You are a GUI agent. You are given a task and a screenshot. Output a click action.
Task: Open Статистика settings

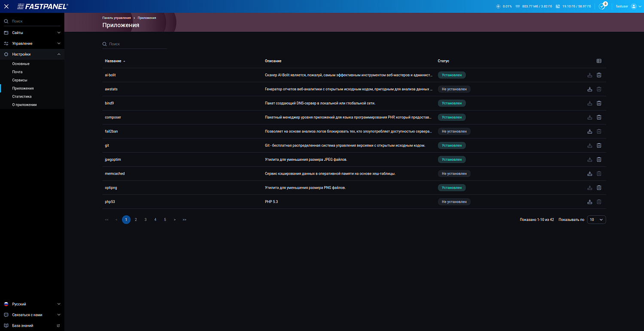click(x=22, y=96)
